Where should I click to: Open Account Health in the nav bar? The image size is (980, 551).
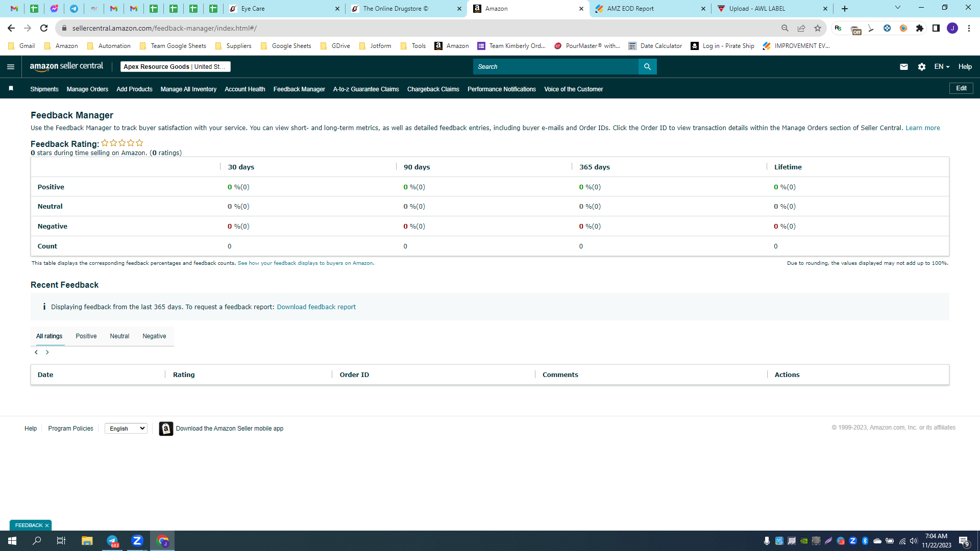(x=245, y=89)
